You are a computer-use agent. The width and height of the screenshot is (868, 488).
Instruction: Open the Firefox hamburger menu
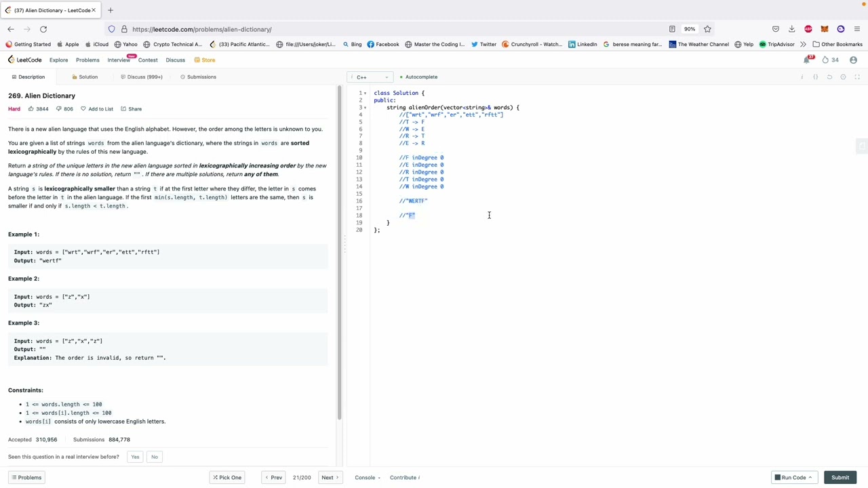tap(857, 29)
